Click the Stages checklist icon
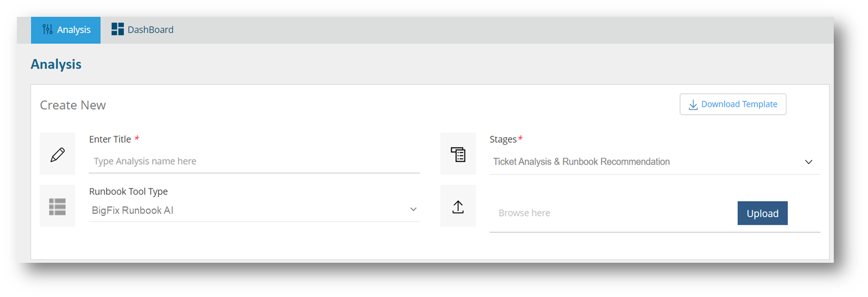The image size is (868, 297). pyautogui.click(x=458, y=154)
